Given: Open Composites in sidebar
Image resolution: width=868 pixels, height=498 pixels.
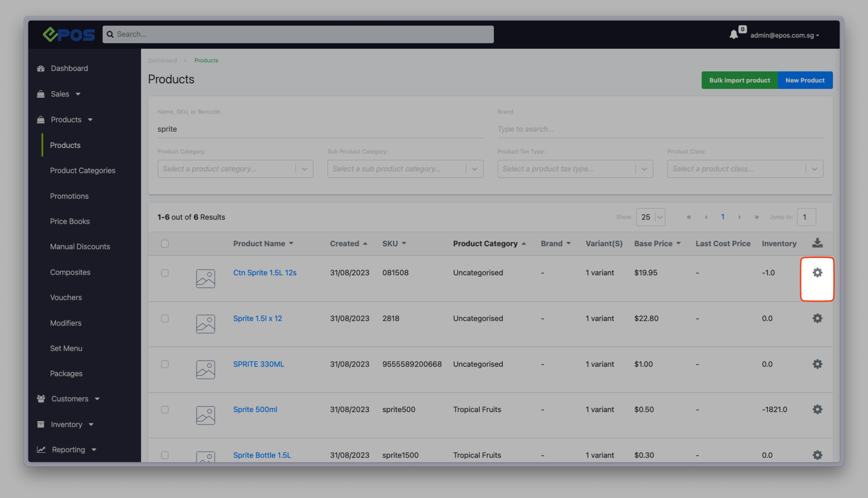Looking at the screenshot, I should coord(70,272).
